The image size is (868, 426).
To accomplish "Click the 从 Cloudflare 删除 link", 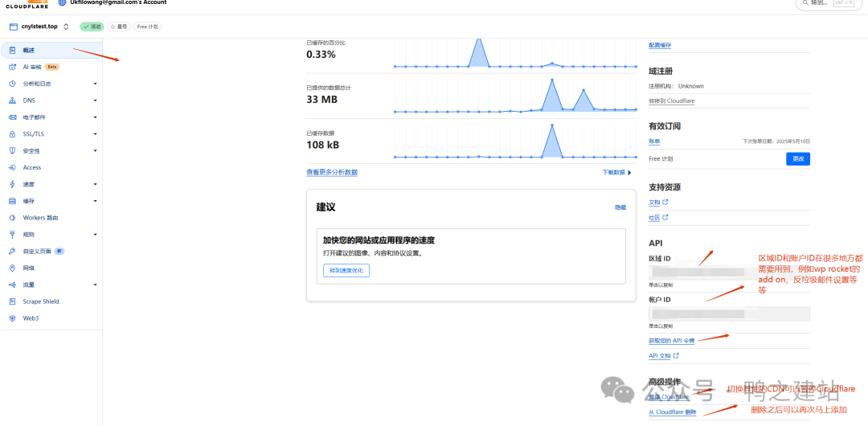I will [672, 412].
